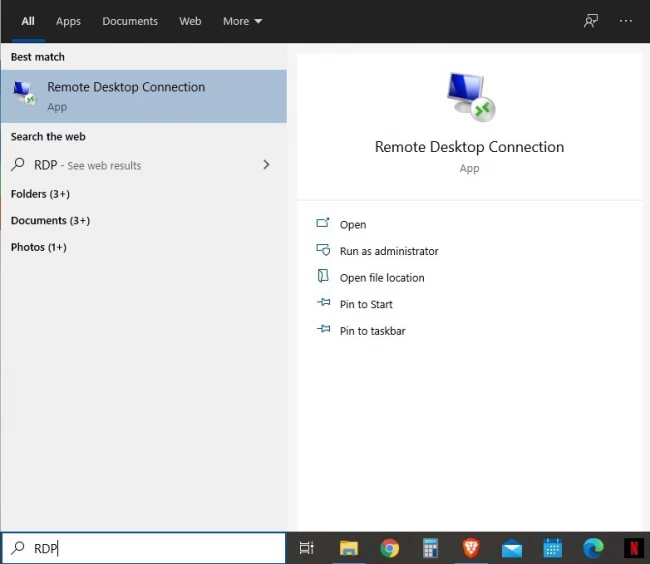Click Run as administrator
The image size is (650, 564).
pyautogui.click(x=389, y=251)
